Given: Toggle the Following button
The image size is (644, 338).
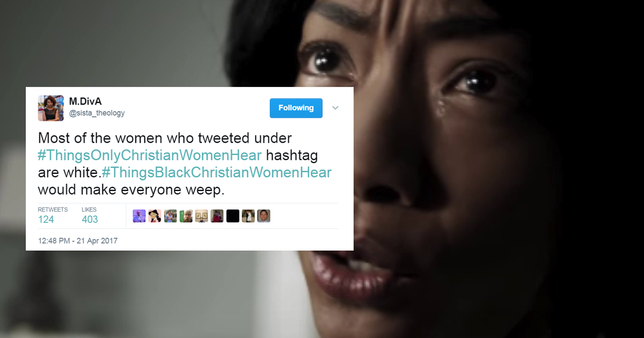Looking at the screenshot, I should click(x=296, y=108).
